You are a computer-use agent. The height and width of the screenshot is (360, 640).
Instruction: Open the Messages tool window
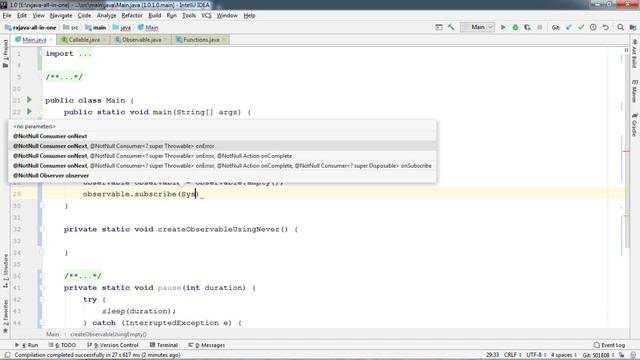pyautogui.click(x=207, y=345)
